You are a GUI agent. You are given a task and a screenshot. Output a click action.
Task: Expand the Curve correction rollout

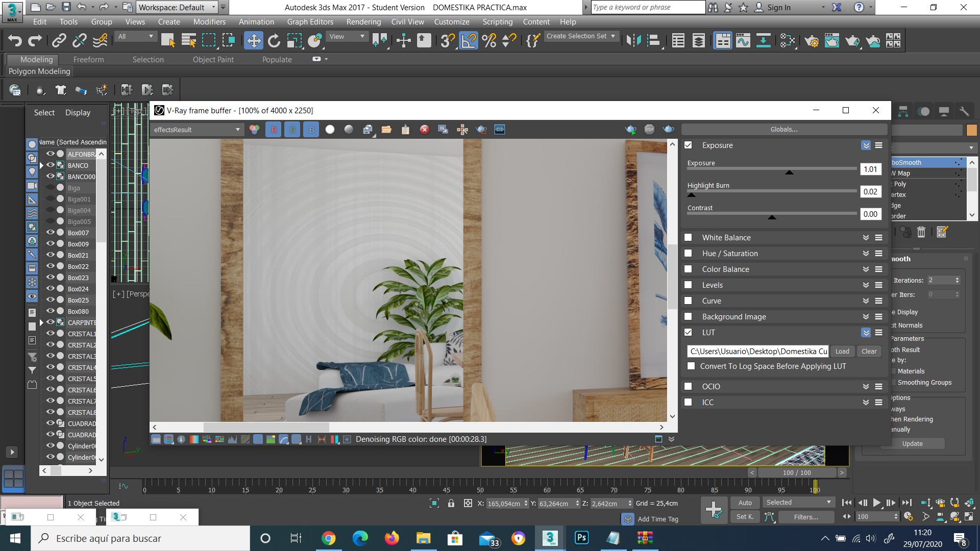coord(866,301)
